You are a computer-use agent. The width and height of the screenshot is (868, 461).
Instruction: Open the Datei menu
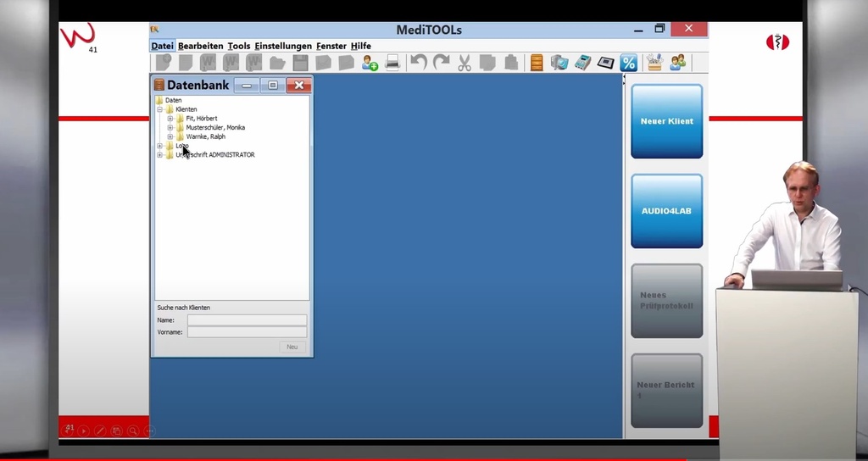click(162, 46)
